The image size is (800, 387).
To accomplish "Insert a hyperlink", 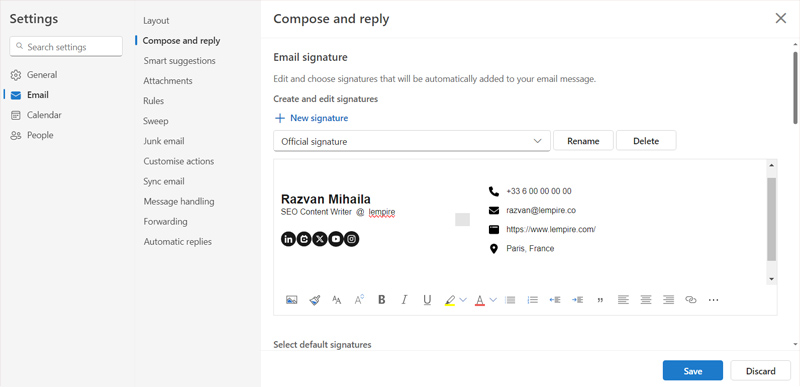I will 691,300.
